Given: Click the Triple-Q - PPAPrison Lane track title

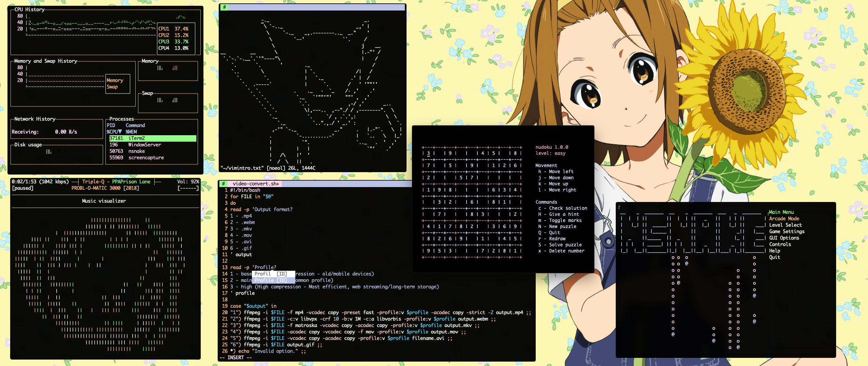Looking at the screenshot, I should point(116,182).
